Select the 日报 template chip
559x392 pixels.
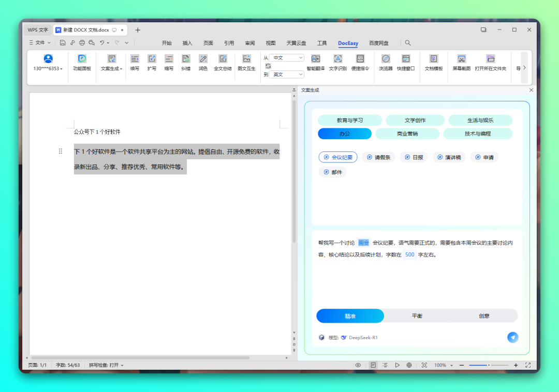coord(414,157)
